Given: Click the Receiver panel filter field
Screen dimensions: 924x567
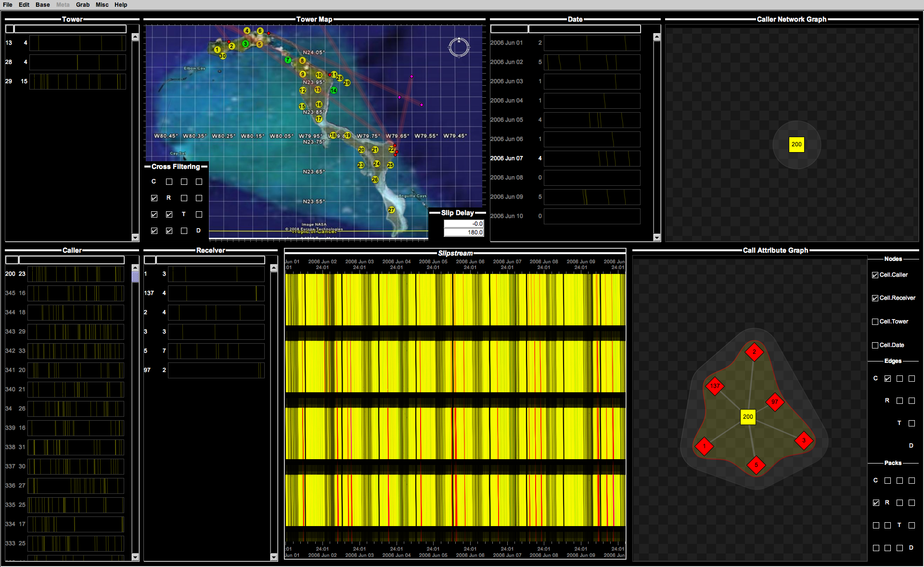Looking at the screenshot, I should pyautogui.click(x=210, y=260).
